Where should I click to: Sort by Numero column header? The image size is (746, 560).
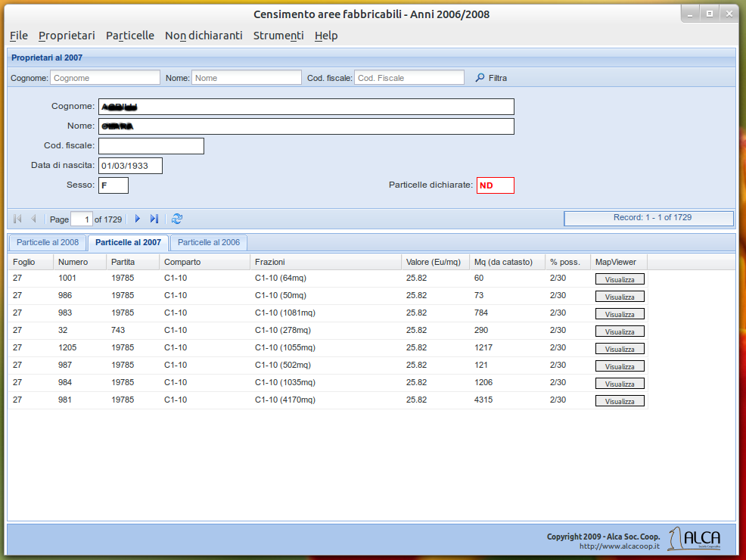tap(80, 262)
